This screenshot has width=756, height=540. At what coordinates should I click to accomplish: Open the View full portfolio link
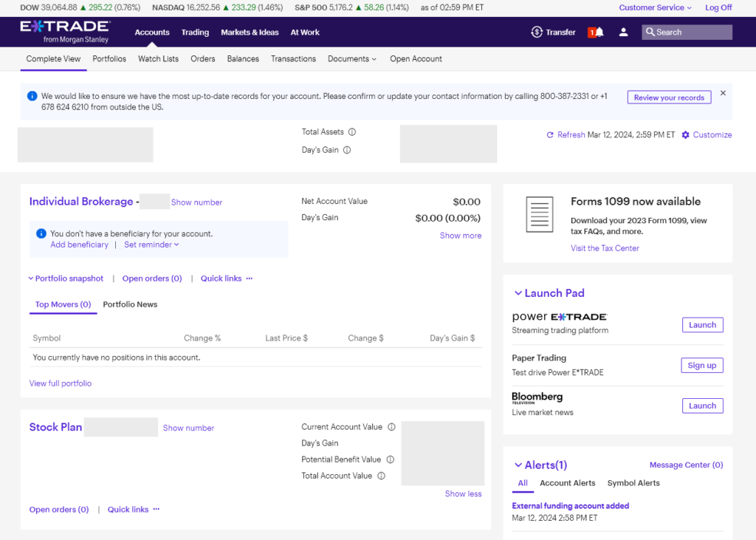click(61, 383)
